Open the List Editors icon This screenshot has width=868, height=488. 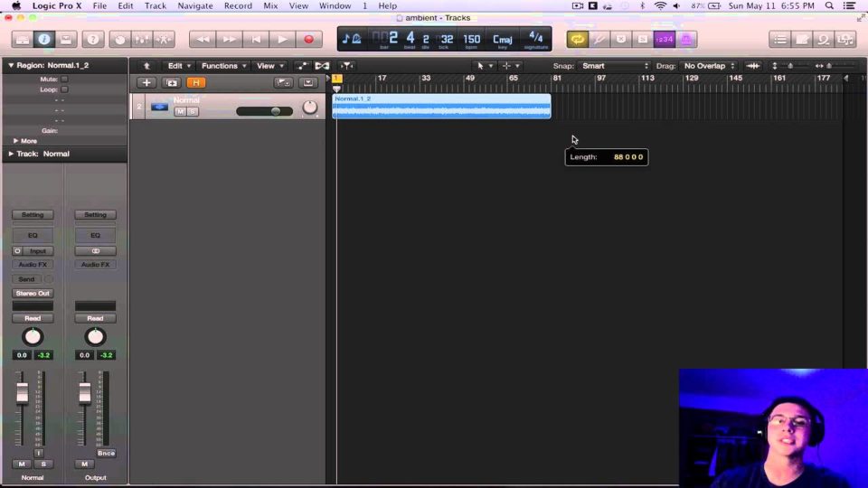780,39
